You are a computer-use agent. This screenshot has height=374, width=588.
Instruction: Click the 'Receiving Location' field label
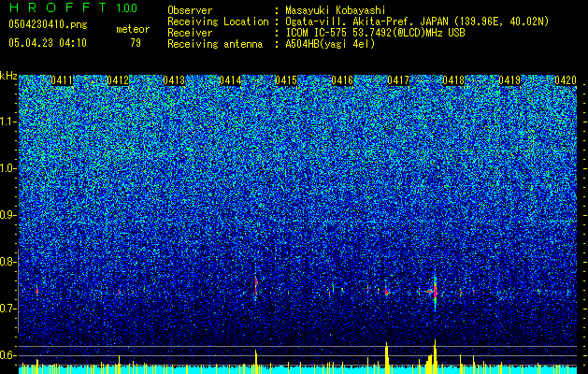(x=218, y=22)
